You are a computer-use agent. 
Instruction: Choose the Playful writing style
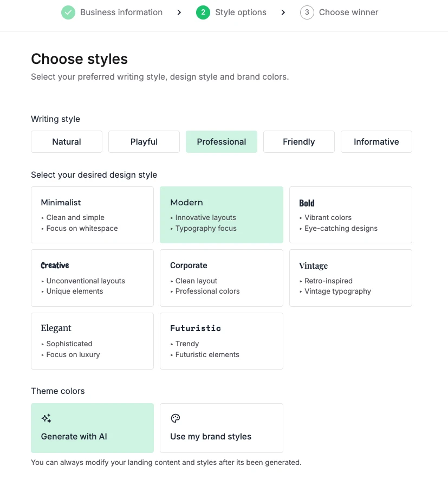pyautogui.click(x=144, y=142)
